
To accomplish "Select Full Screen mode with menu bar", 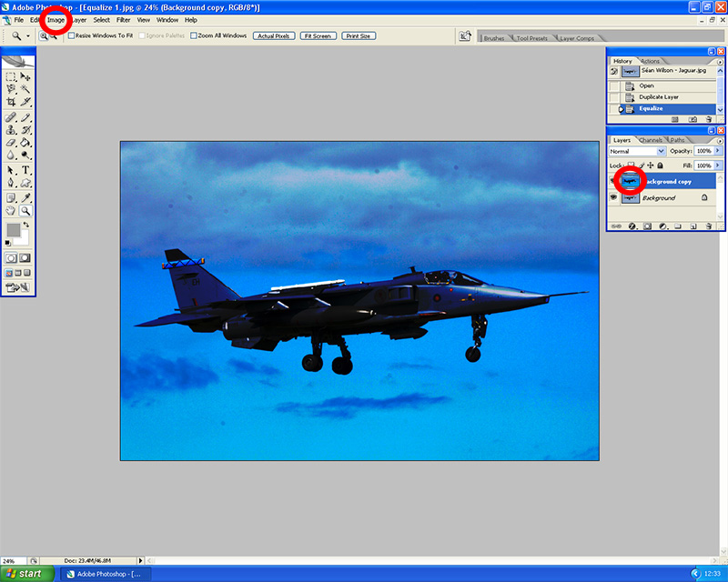I will [18, 273].
